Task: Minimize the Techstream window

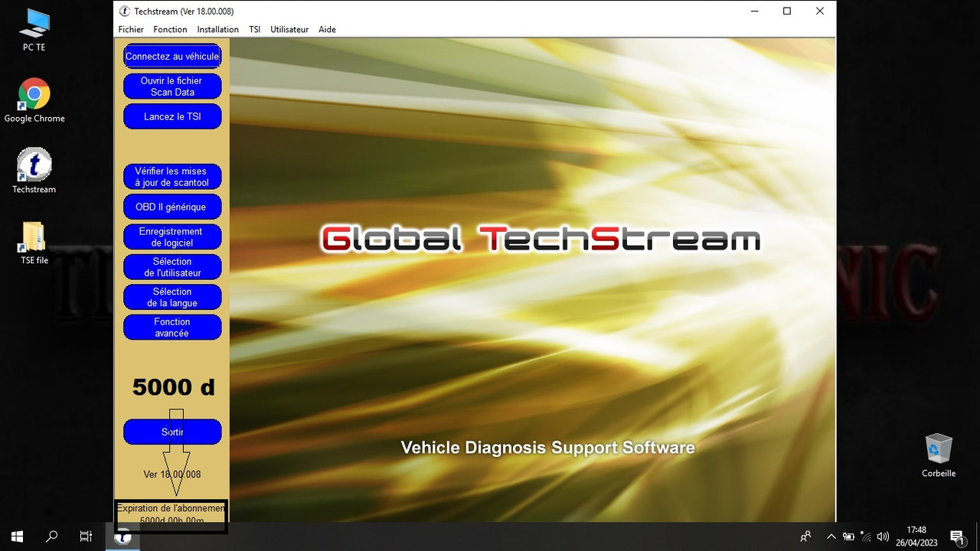Action: (x=754, y=11)
